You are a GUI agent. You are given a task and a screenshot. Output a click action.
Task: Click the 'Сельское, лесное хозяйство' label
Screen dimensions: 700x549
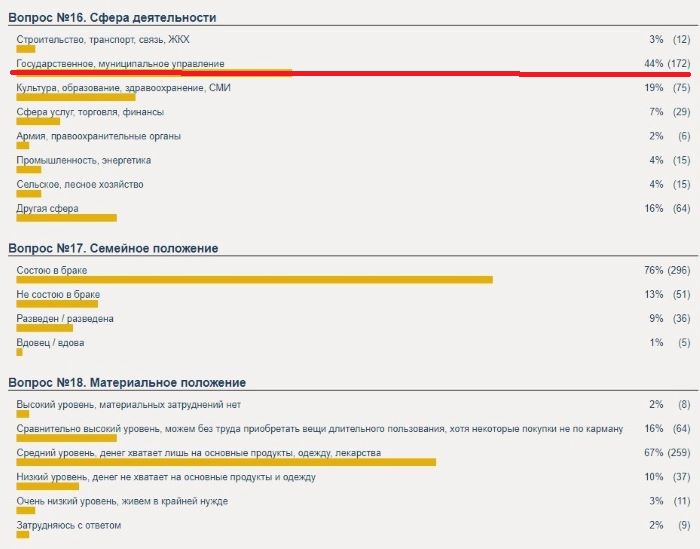80,184
